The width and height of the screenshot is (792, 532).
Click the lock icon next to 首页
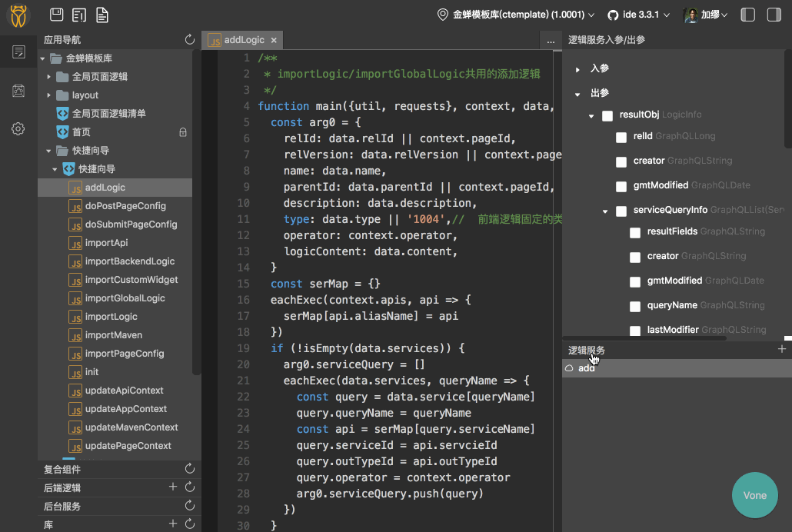pos(183,132)
